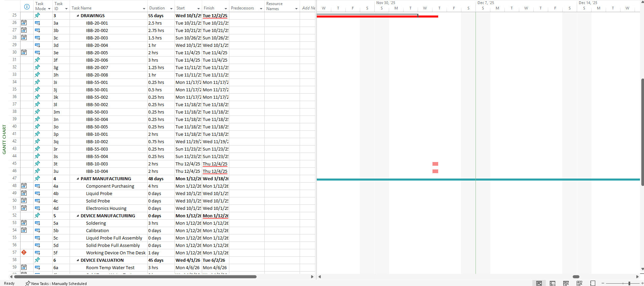This screenshot has height=286, width=644.
Task: Open Resource Sheet view icon
Action: pyautogui.click(x=579, y=283)
